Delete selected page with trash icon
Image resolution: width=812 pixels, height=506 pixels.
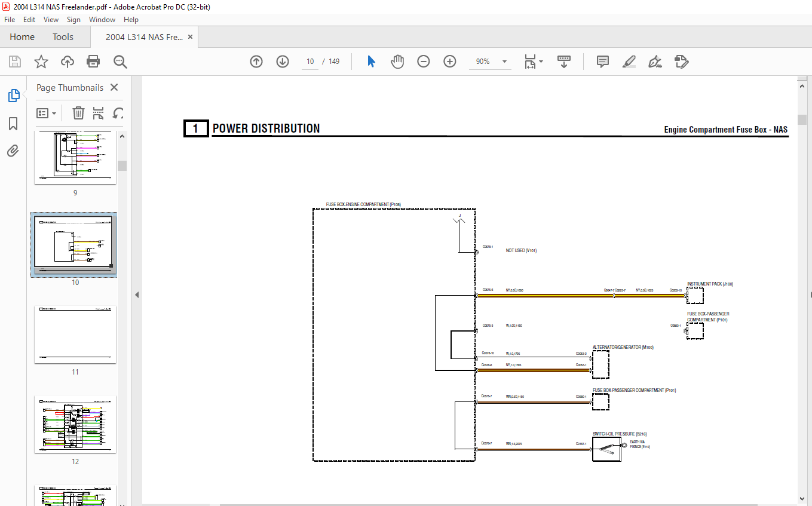tap(78, 113)
